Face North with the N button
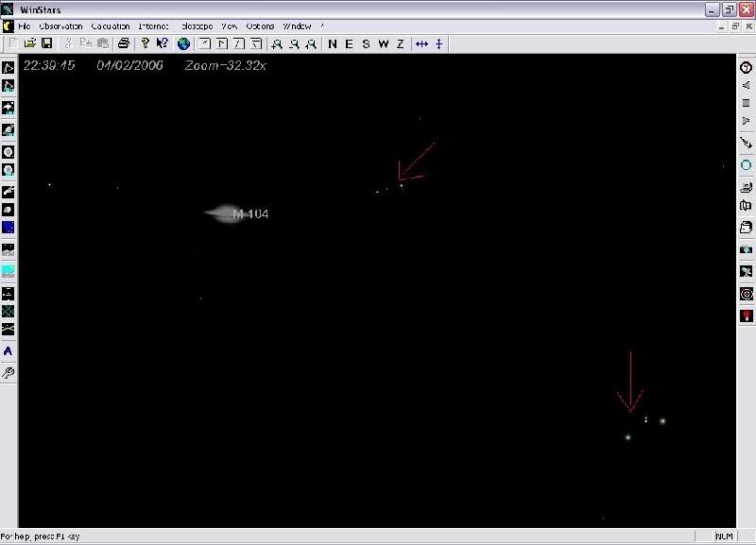Viewport: 756px width, 545px height. pos(333,44)
